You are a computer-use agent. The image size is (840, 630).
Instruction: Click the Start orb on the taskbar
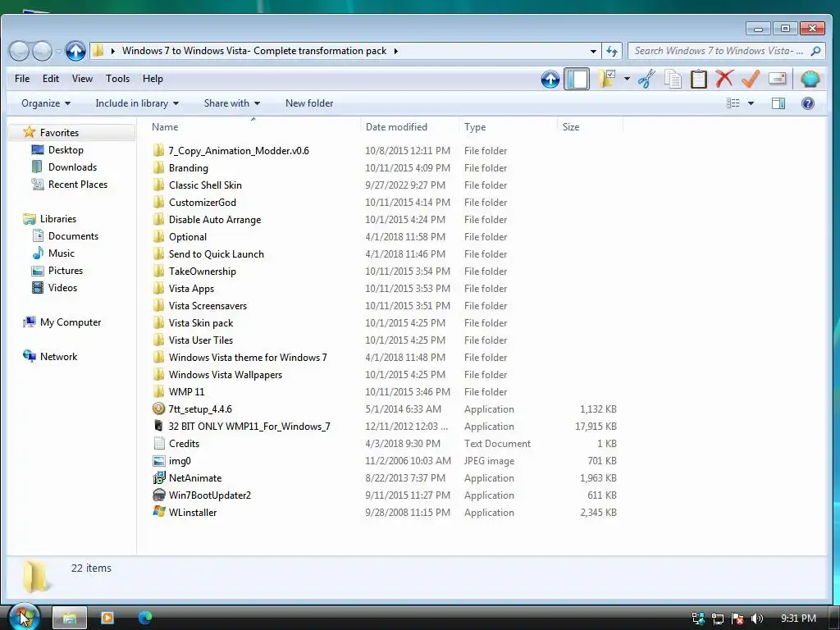[x=24, y=617]
